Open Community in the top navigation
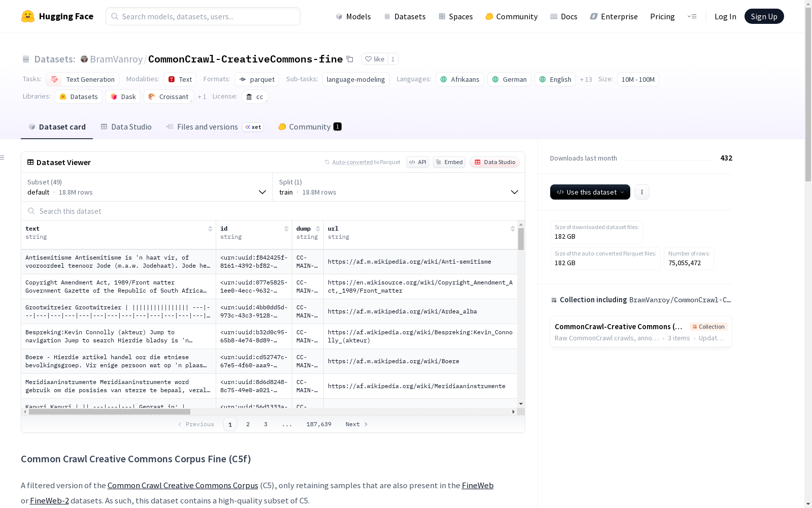Screen dimensions: 812x508 (x=512, y=16)
